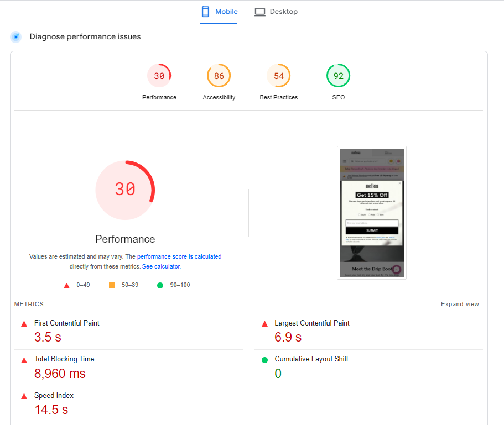Viewport: 504px width, 425px height.
Task: Click the METRICS section heading
Action: click(29, 304)
